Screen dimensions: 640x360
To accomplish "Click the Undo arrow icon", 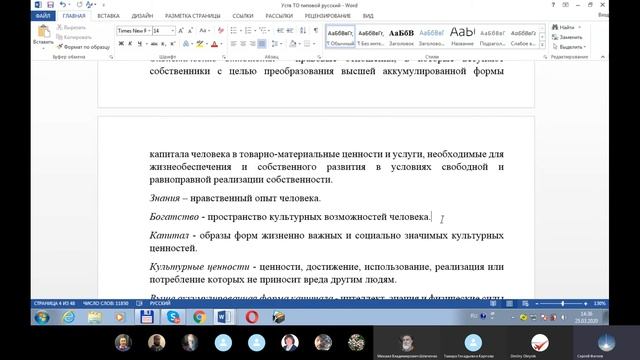I will pos(62,5).
